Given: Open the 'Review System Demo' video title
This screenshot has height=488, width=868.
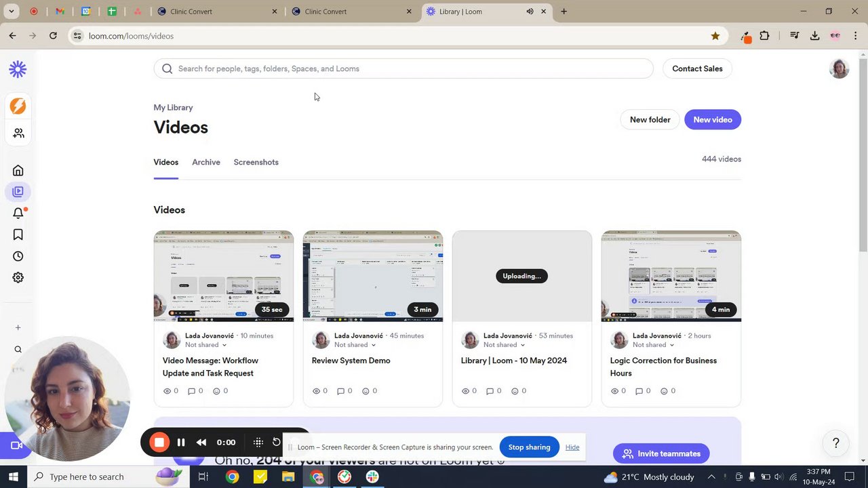Looking at the screenshot, I should pos(351,361).
